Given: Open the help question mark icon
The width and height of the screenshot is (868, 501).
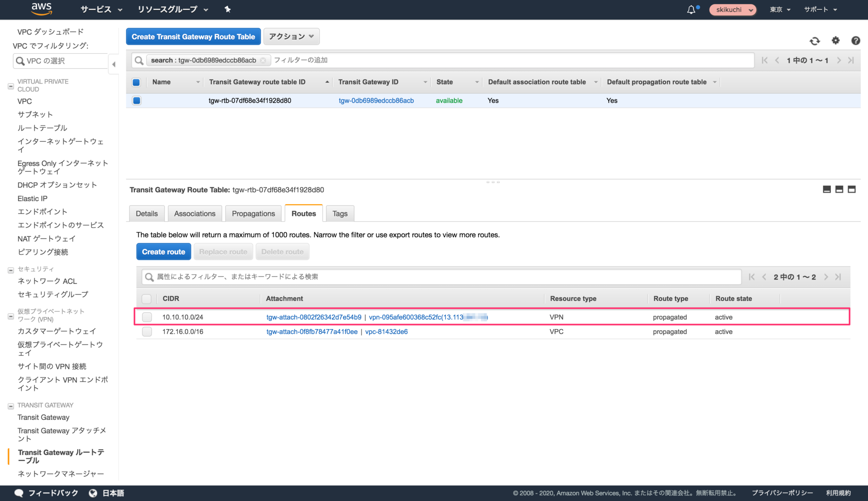Looking at the screenshot, I should (x=856, y=41).
